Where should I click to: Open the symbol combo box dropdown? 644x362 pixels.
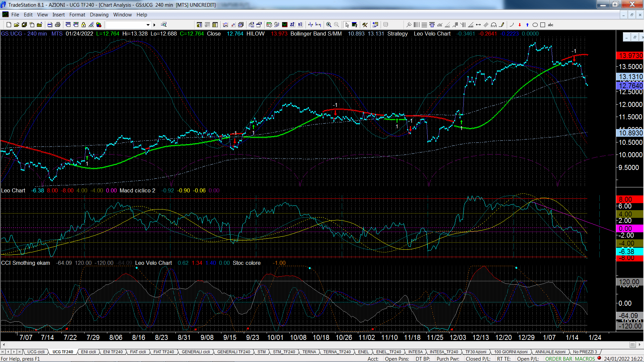148,25
